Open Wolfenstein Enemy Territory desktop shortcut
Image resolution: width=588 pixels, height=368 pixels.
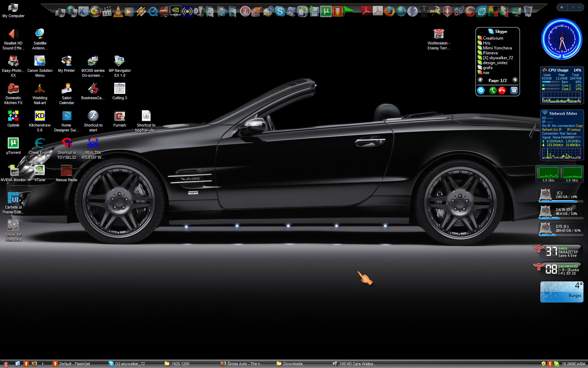(x=439, y=34)
